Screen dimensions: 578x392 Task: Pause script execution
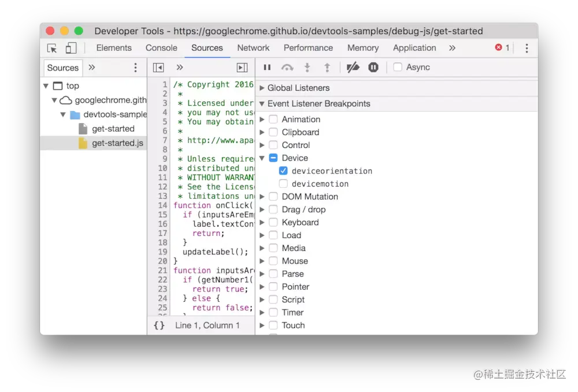pyautogui.click(x=267, y=67)
